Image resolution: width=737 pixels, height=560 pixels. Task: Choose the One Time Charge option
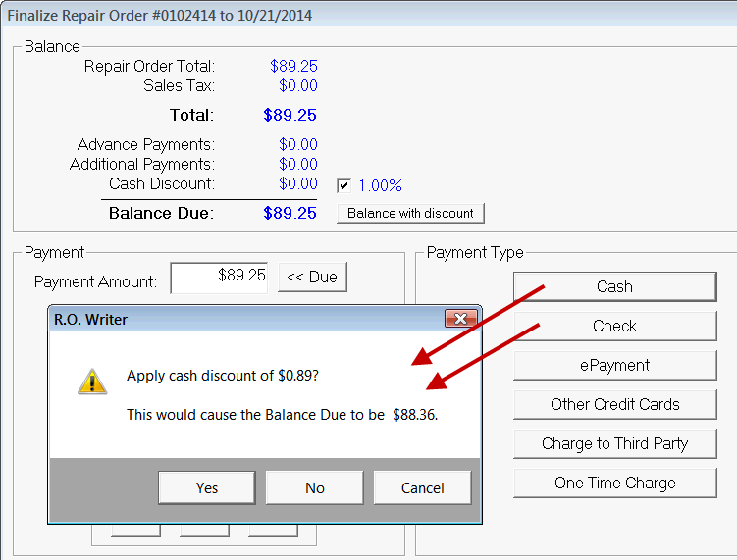614,483
